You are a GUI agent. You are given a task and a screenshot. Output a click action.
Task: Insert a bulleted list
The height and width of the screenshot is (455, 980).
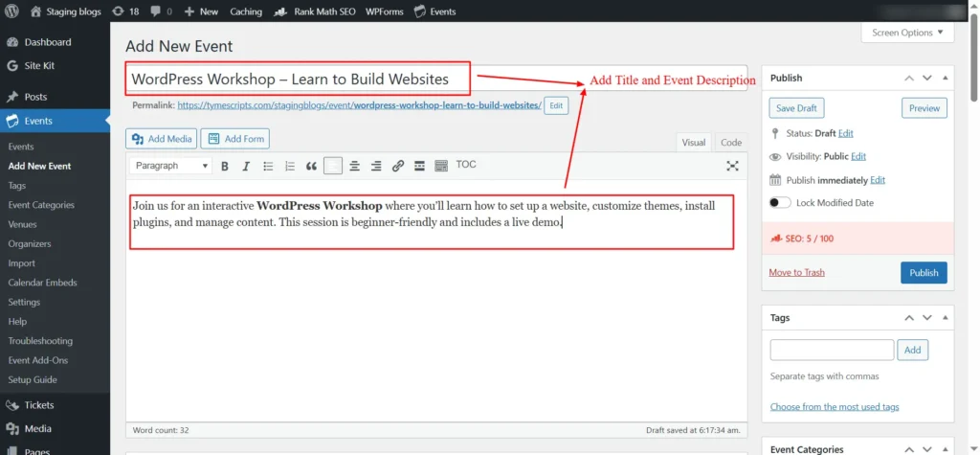pyautogui.click(x=268, y=166)
